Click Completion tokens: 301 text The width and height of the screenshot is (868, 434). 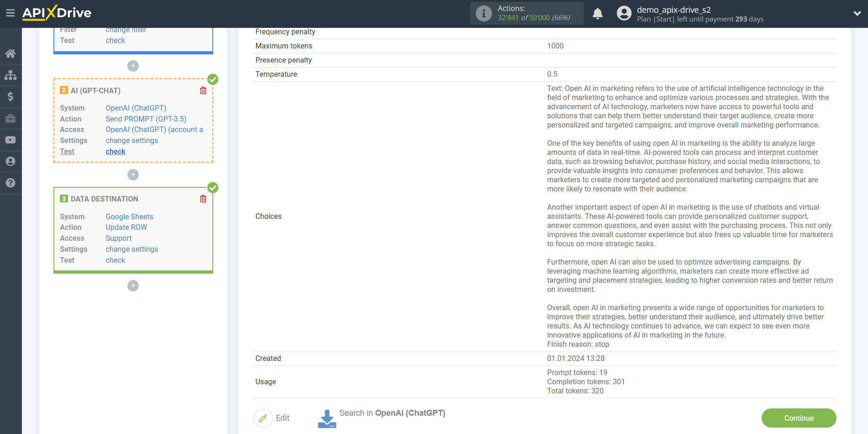(x=586, y=381)
